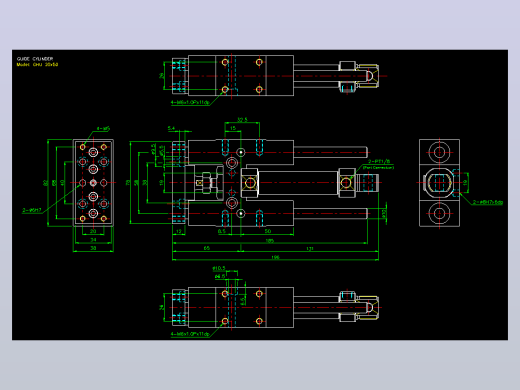Select the (Port Connection) note
Image resolution: width=520 pixels, height=390 pixels.
(x=378, y=167)
